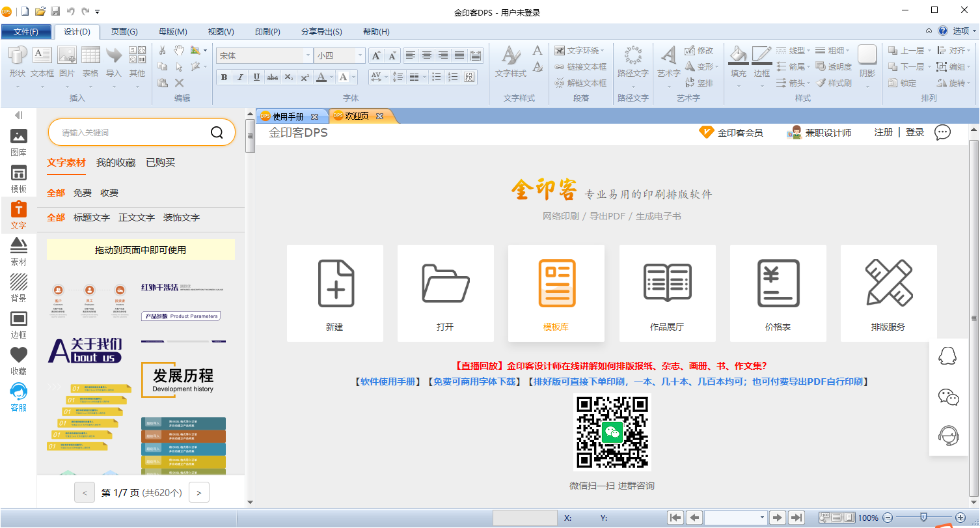Select the 样式刷 format painter tool
The image size is (980, 528).
click(x=839, y=83)
